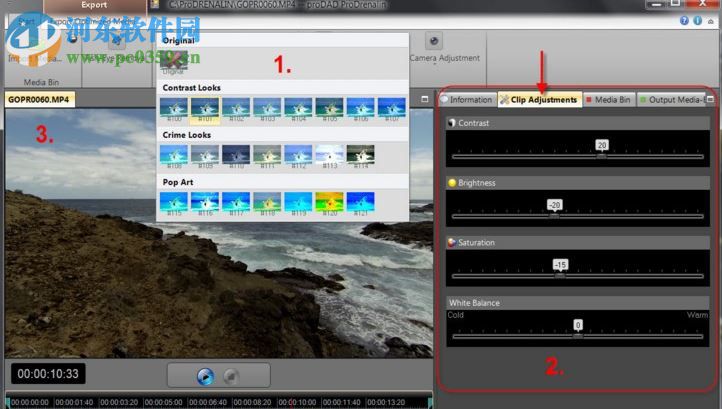
Task: Select the Original look with red X
Action: 175,61
